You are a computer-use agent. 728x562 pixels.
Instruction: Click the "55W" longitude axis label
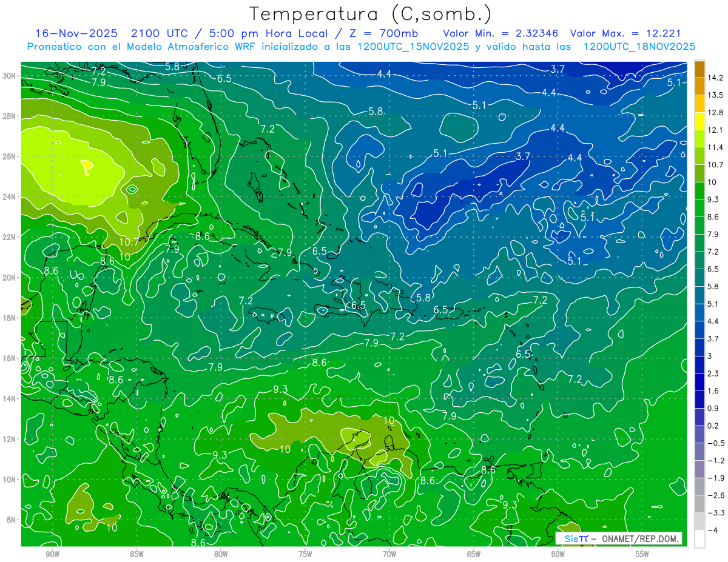point(642,554)
